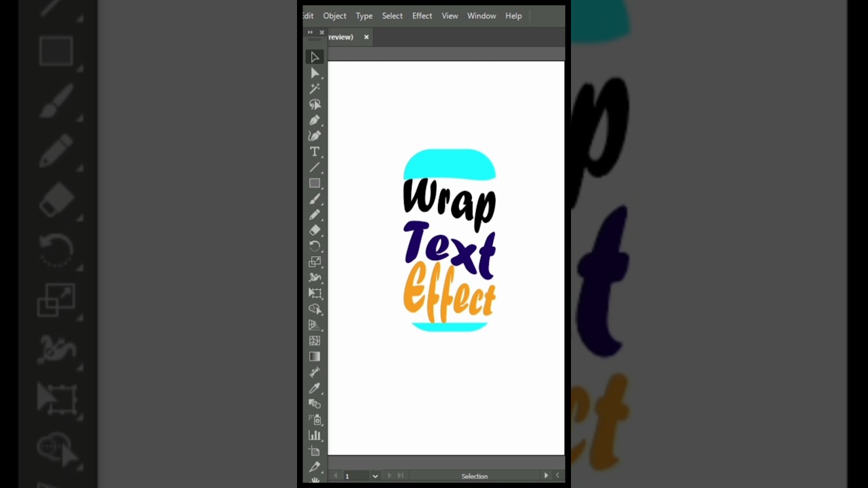
Task: Open the Object menu
Action: (334, 16)
